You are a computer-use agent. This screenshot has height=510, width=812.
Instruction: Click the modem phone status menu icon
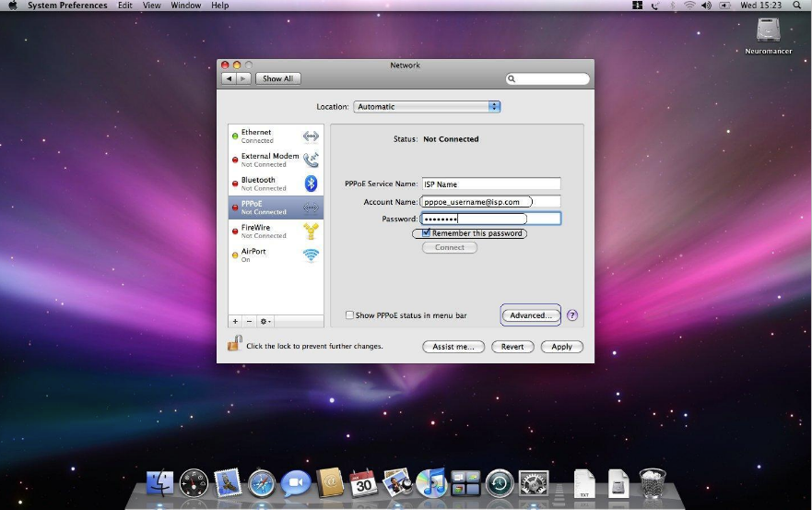coord(655,6)
